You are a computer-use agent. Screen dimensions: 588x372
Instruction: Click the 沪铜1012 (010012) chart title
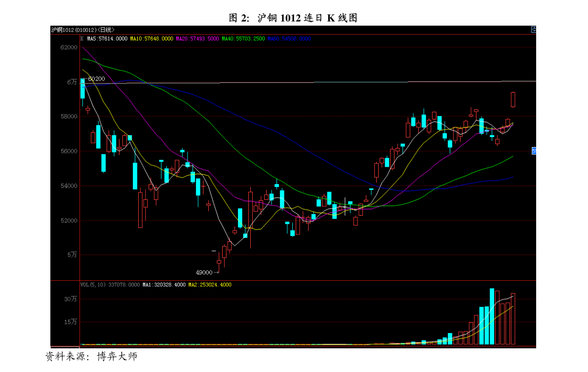click(x=74, y=30)
